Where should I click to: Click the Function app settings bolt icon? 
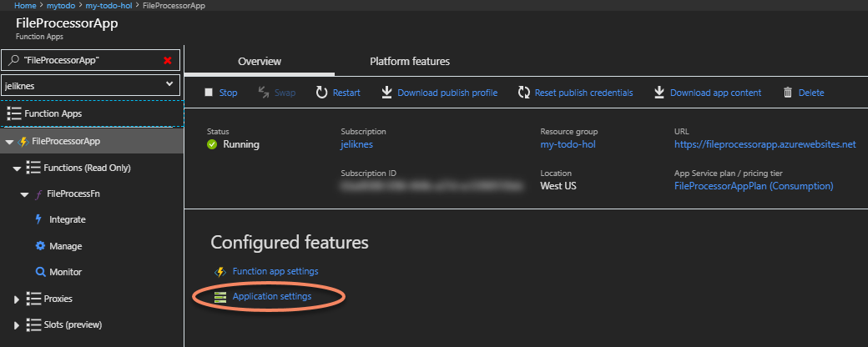point(220,272)
